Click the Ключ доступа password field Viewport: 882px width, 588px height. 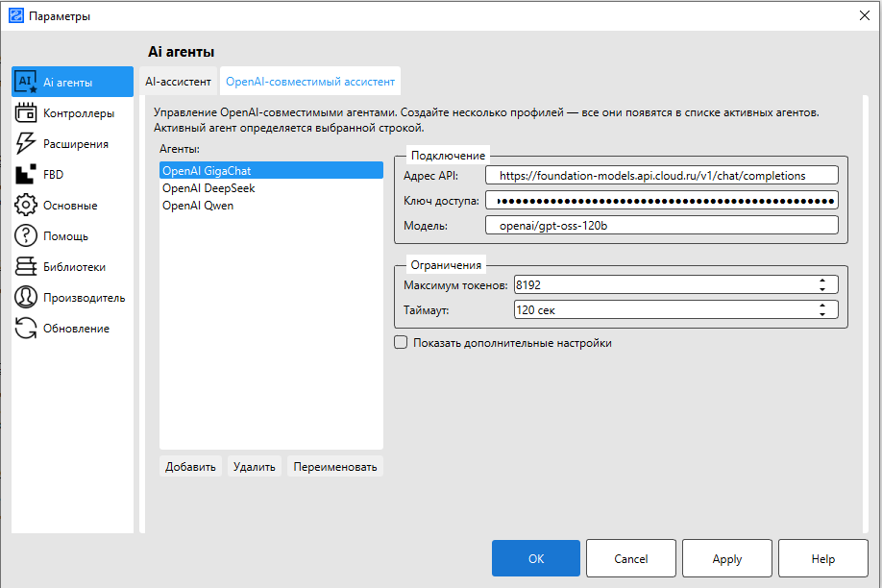tap(661, 200)
